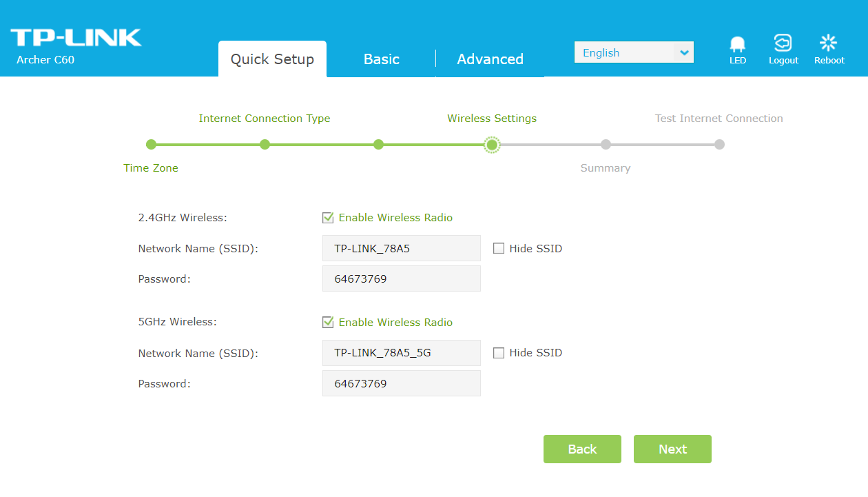The height and width of the screenshot is (497, 868).
Task: Click the Summary step dot
Action: tap(606, 145)
